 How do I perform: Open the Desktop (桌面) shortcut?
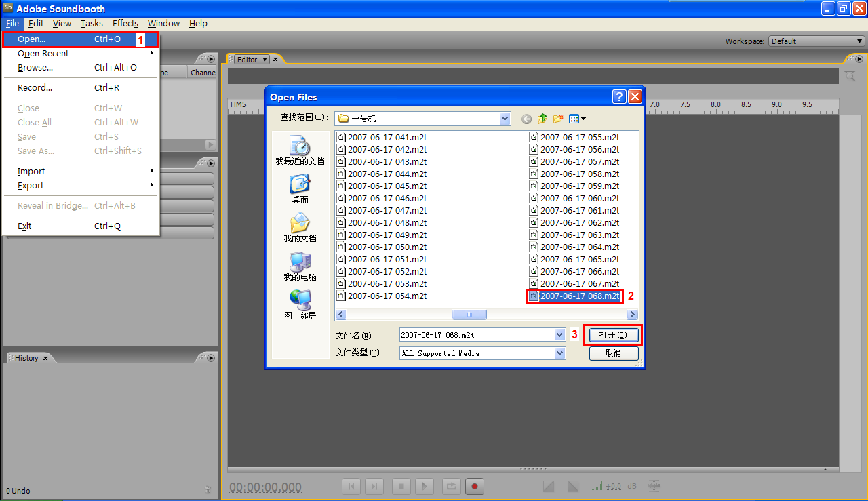(300, 189)
